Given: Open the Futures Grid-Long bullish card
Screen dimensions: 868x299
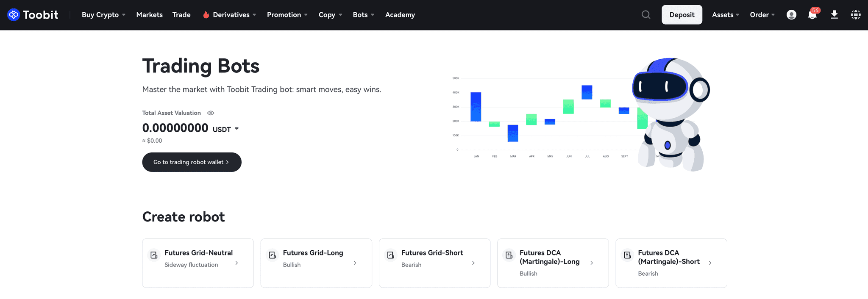Looking at the screenshot, I should [x=316, y=263].
